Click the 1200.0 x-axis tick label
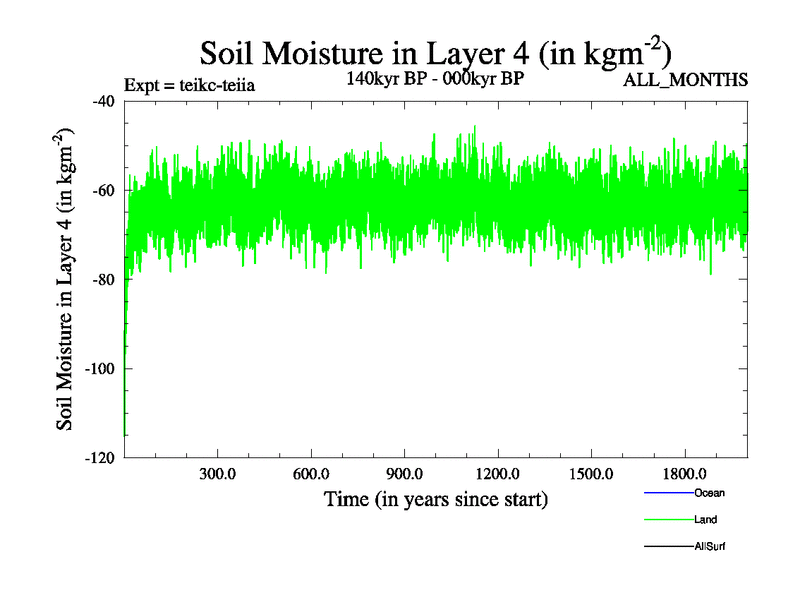 [497, 474]
